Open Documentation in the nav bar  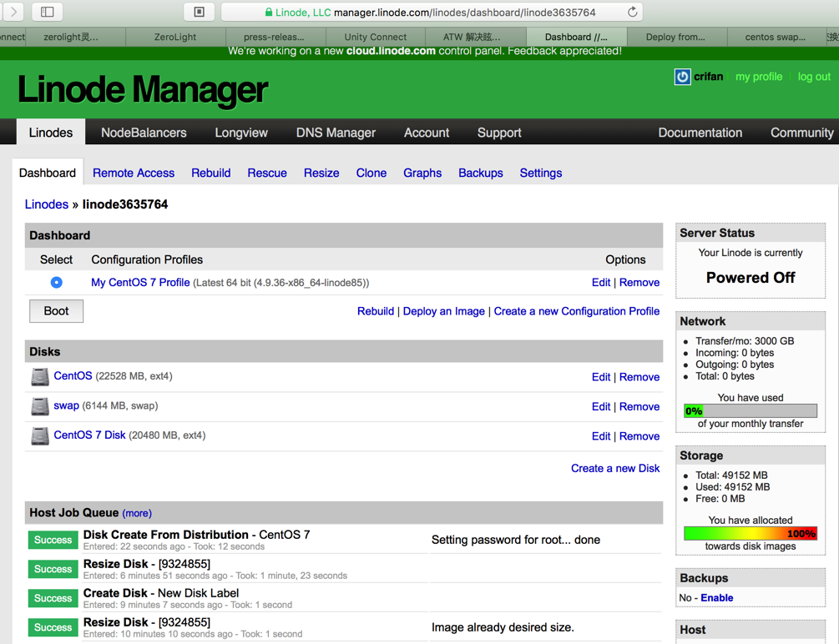tap(700, 133)
